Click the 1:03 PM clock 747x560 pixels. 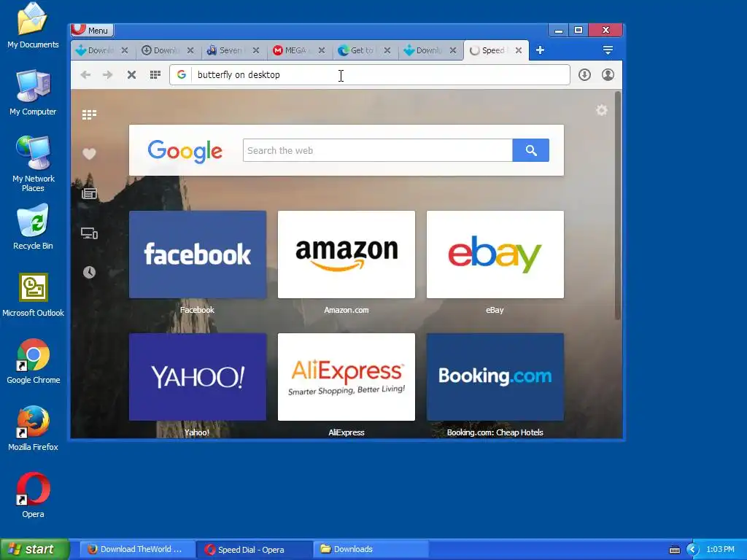click(720, 550)
